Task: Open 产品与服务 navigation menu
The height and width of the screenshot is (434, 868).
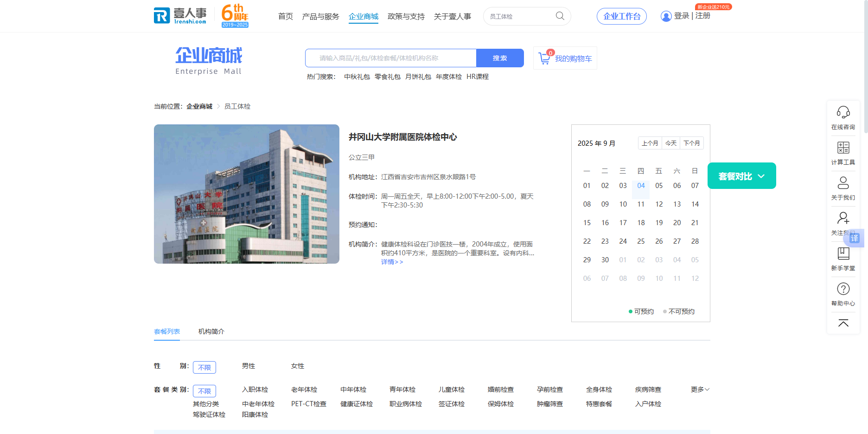Action: (x=320, y=16)
